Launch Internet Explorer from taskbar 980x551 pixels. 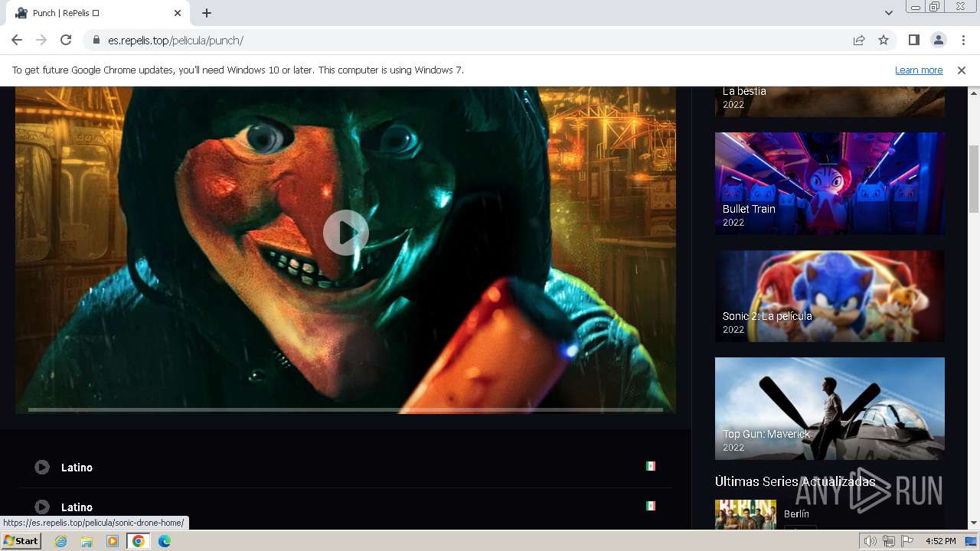tap(60, 541)
